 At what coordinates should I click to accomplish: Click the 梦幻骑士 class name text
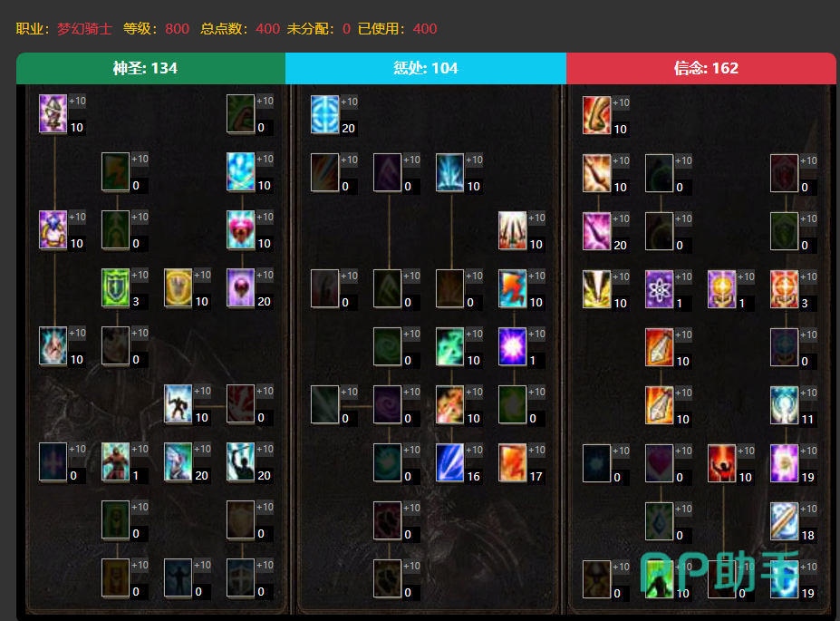(84, 28)
